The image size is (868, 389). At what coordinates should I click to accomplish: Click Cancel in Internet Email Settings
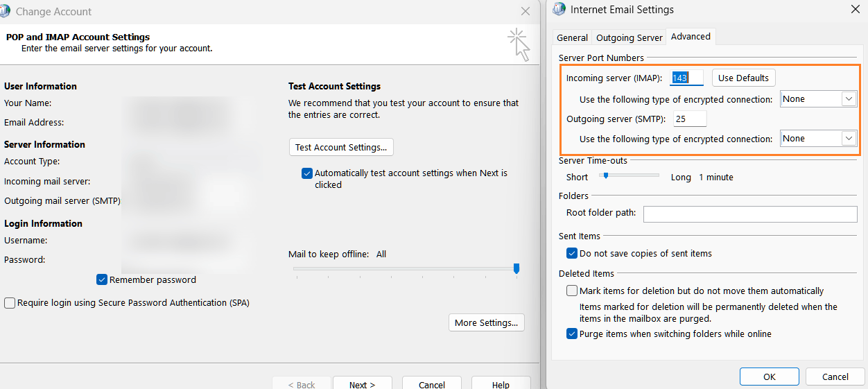click(835, 377)
